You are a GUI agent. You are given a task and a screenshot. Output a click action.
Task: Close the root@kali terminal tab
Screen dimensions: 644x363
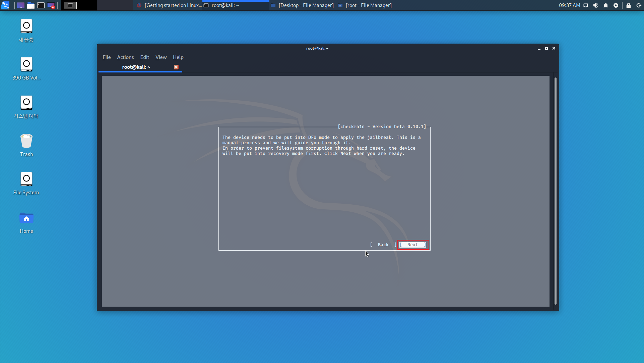(x=176, y=67)
